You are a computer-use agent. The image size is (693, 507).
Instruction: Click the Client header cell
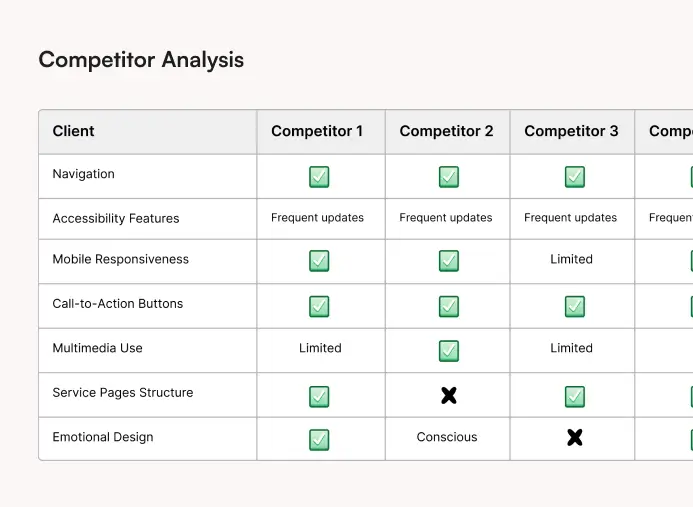point(74,131)
